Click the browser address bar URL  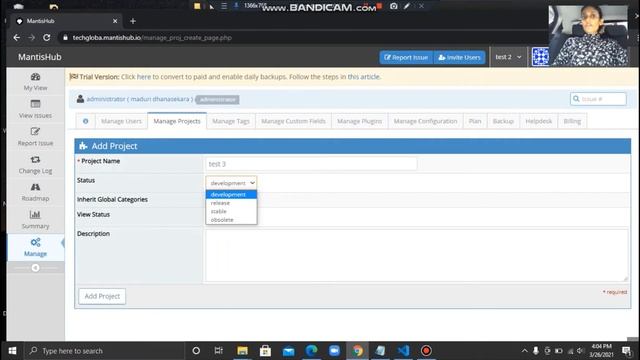coord(152,38)
